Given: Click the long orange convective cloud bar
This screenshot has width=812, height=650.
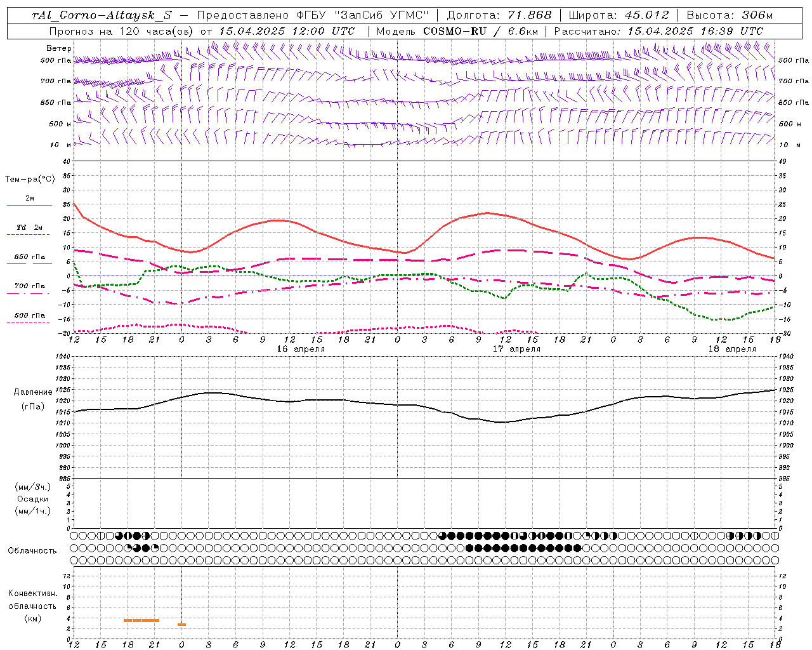Looking at the screenshot, I should (x=141, y=620).
